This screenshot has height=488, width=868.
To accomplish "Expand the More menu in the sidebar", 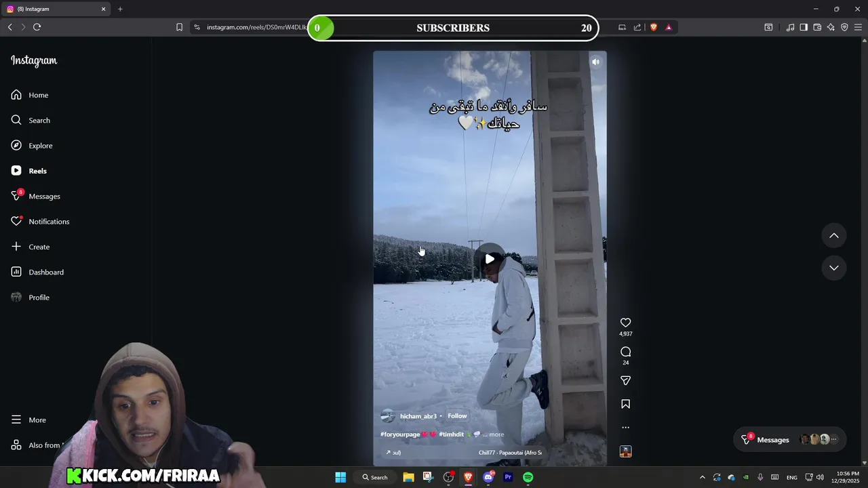I will click(x=28, y=420).
